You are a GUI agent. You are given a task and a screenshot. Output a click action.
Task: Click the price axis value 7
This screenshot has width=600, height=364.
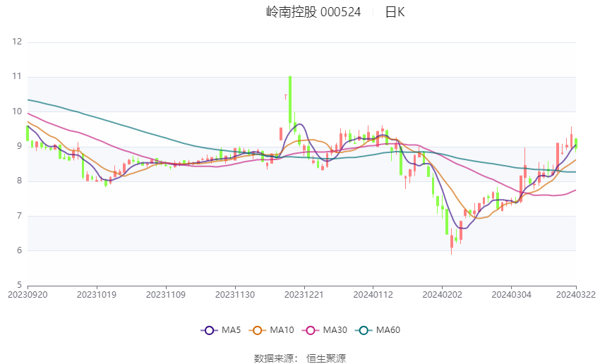pyautogui.click(x=19, y=216)
